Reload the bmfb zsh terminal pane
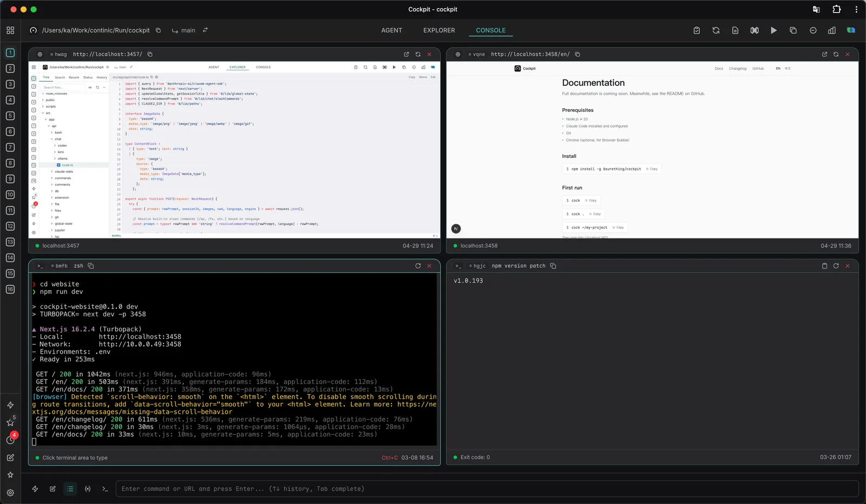This screenshot has width=866, height=504. point(418,266)
